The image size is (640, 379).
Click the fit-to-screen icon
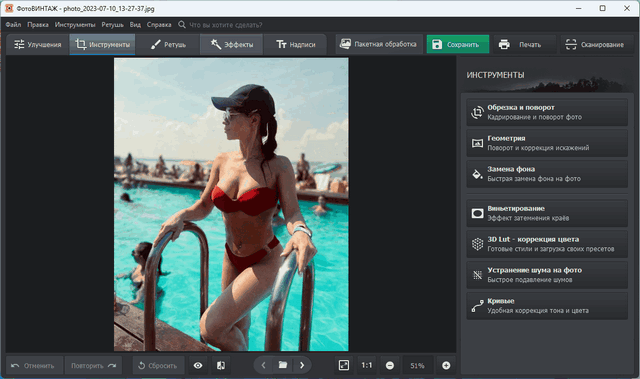(x=344, y=365)
